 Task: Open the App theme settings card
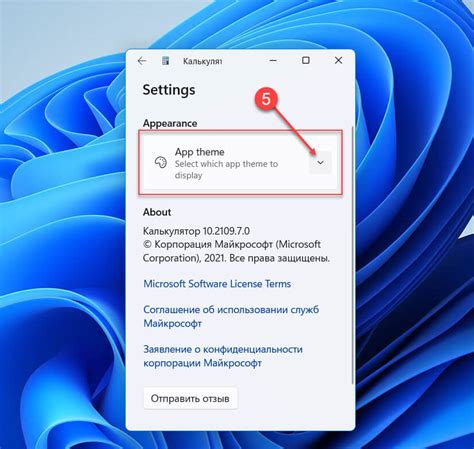[240, 162]
